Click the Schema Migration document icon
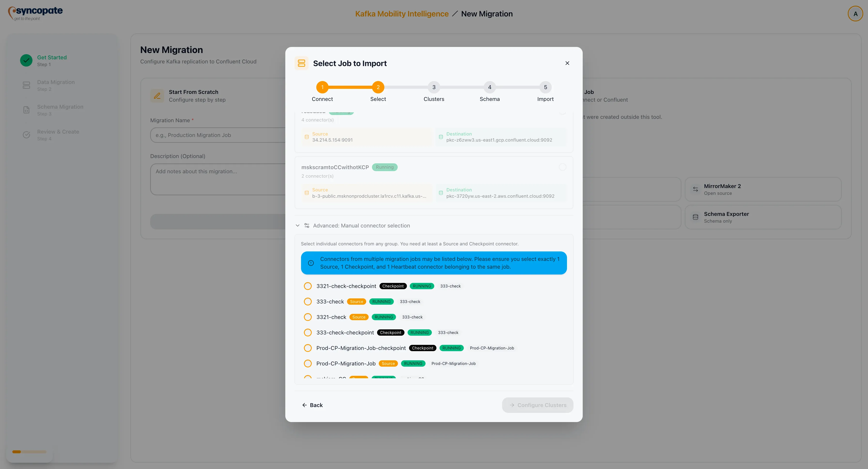The width and height of the screenshot is (868, 469). pyautogui.click(x=26, y=110)
